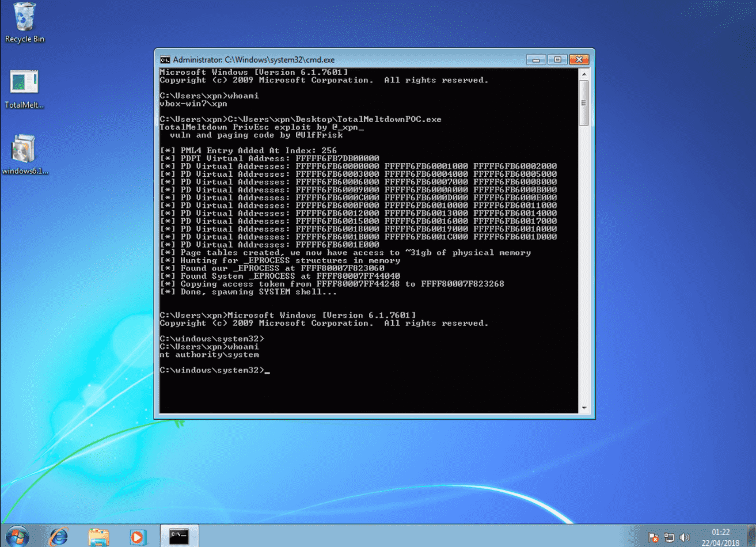Click the 'Hunting for _EPROCESS structures' line

click(280, 260)
